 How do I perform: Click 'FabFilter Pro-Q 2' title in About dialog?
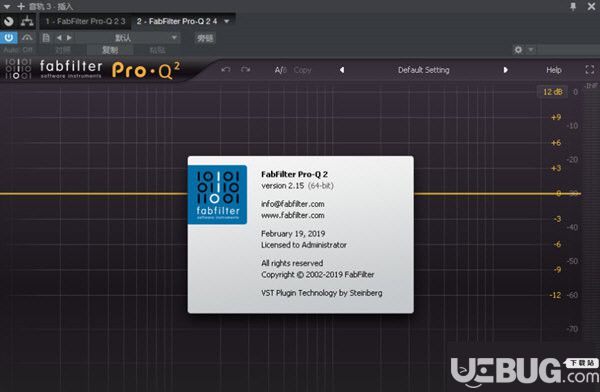click(294, 174)
